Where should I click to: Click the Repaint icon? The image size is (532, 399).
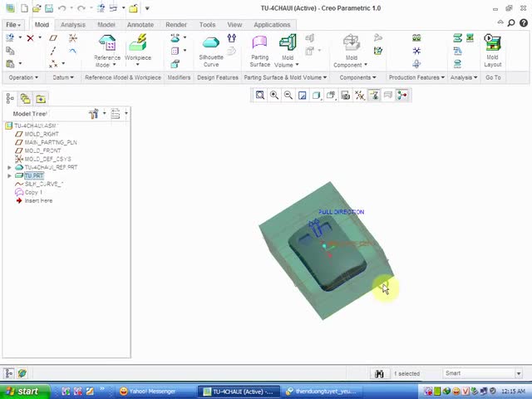click(x=303, y=96)
